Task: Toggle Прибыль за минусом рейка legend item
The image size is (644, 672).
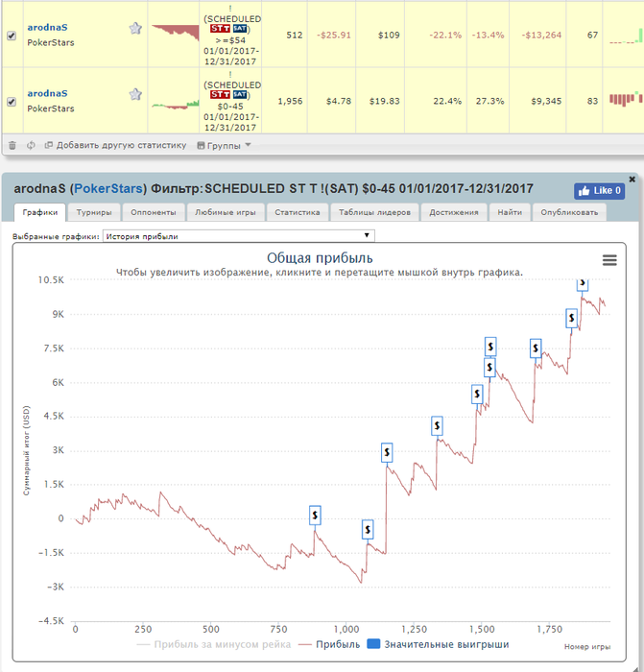Action: [x=214, y=644]
